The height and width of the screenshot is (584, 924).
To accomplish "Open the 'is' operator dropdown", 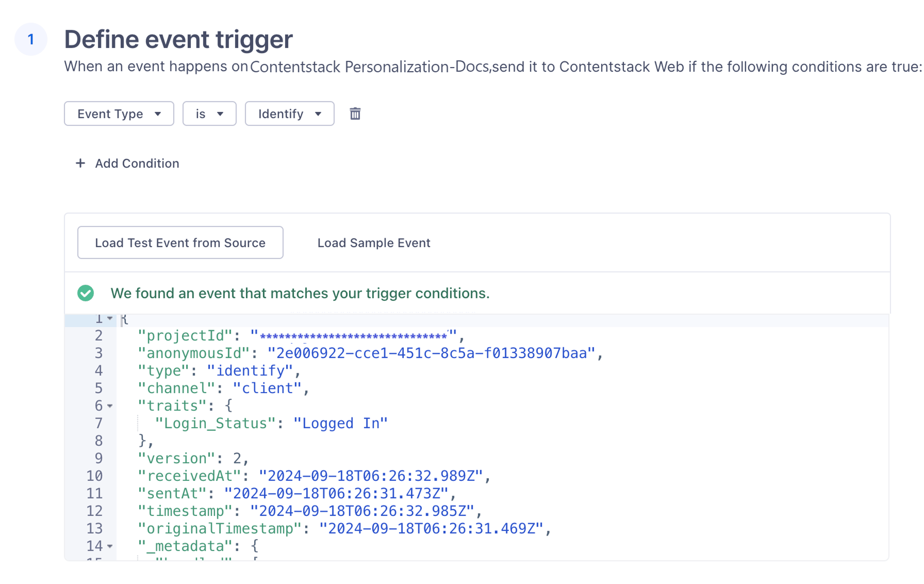I will (x=209, y=114).
